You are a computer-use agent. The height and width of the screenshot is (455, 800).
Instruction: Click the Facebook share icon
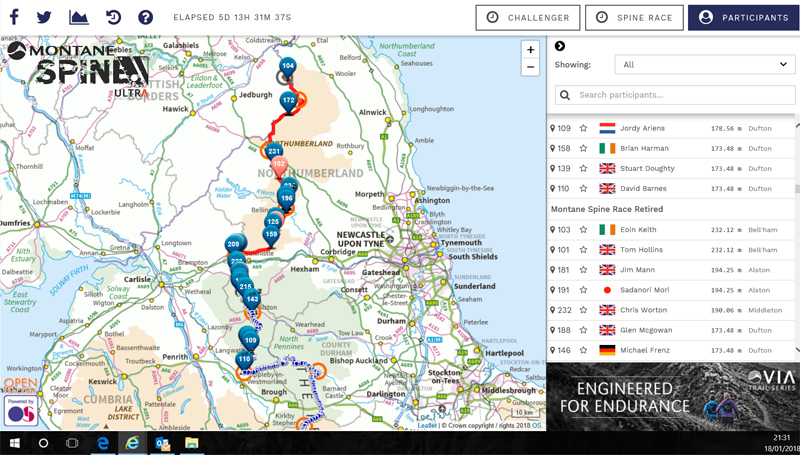coord(14,17)
